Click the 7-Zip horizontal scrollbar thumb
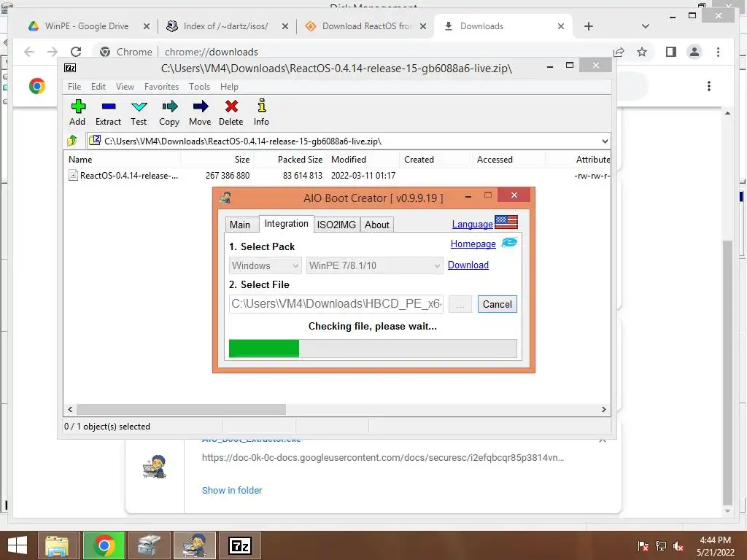The width and height of the screenshot is (747, 560). [181, 409]
